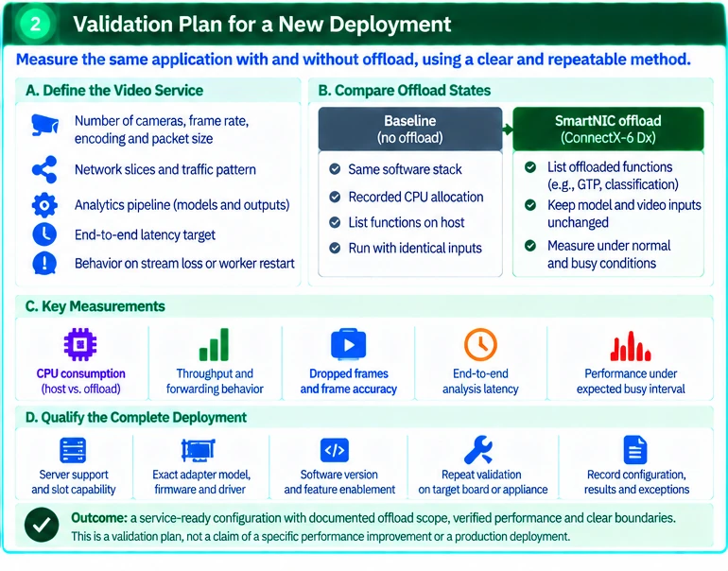Image resolution: width=728 pixels, height=571 pixels.
Task: Click the orange clock End-to-end analysis icon
Action: pos(480,344)
